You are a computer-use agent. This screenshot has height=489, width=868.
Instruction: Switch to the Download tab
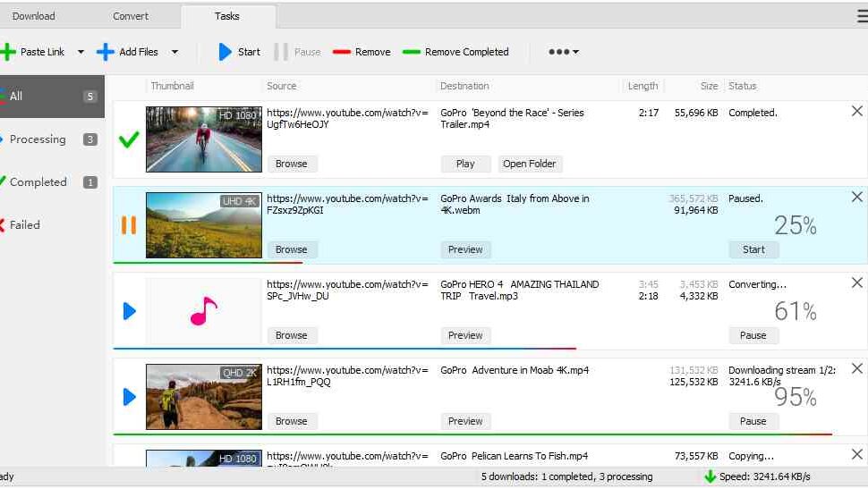coord(34,16)
